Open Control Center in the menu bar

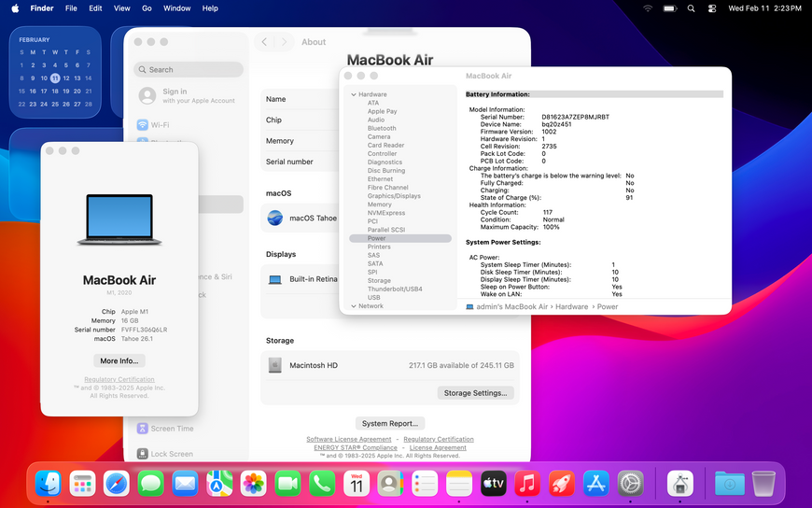tap(712, 8)
